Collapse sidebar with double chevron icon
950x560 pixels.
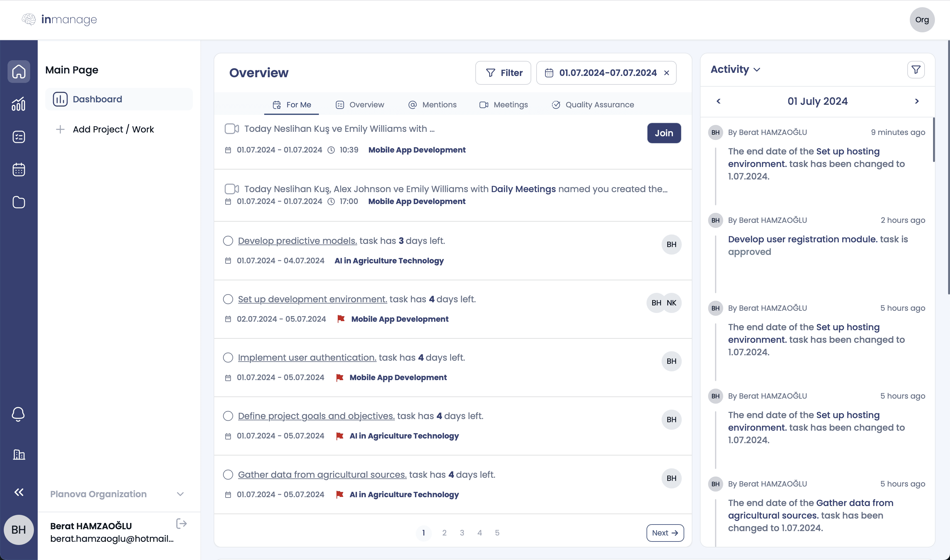19,492
